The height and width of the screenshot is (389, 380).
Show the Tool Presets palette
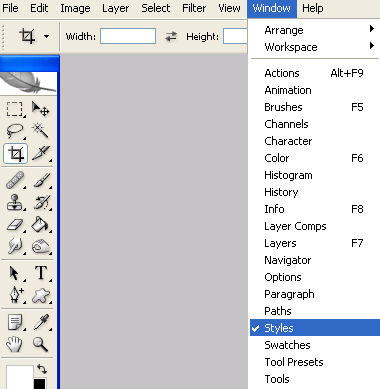tap(315, 362)
